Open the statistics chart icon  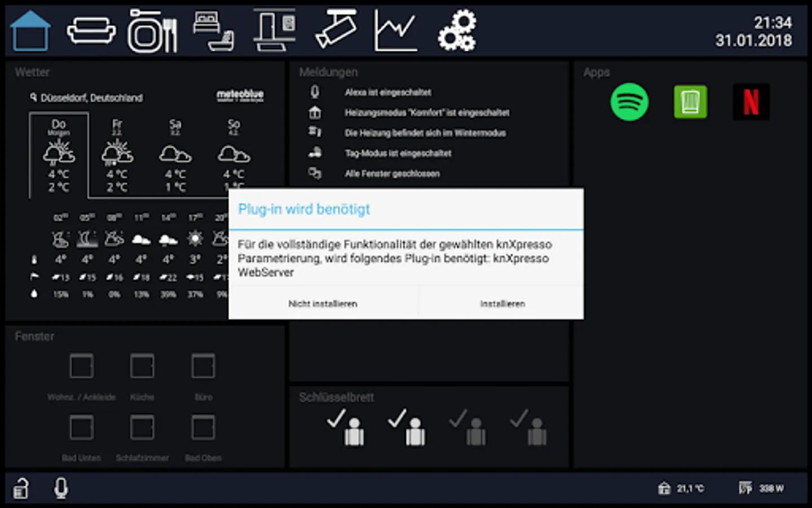396,31
